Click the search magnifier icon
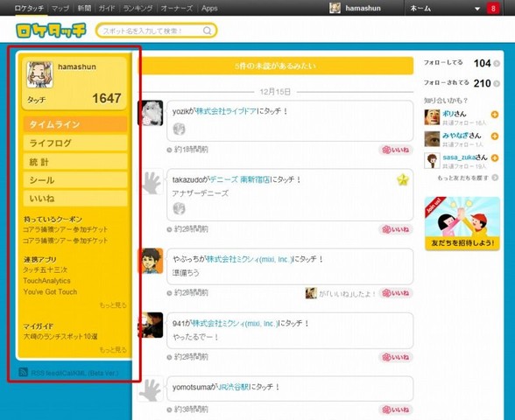The image size is (515, 420). tap(208, 31)
